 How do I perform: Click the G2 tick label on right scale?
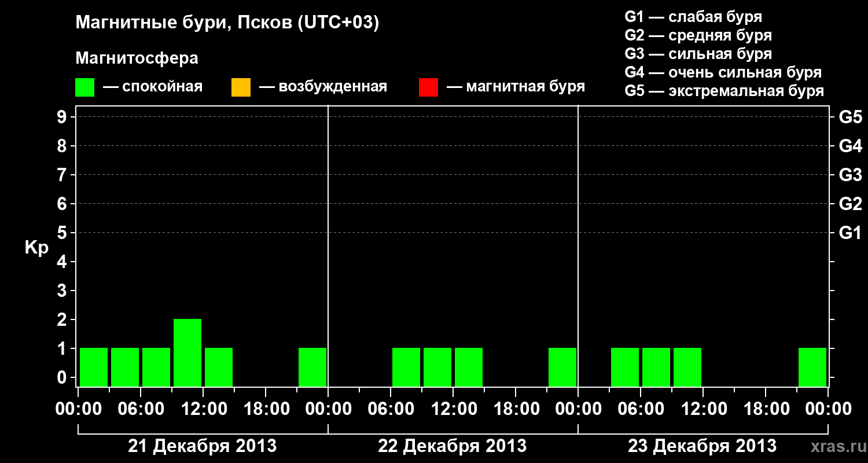850,204
